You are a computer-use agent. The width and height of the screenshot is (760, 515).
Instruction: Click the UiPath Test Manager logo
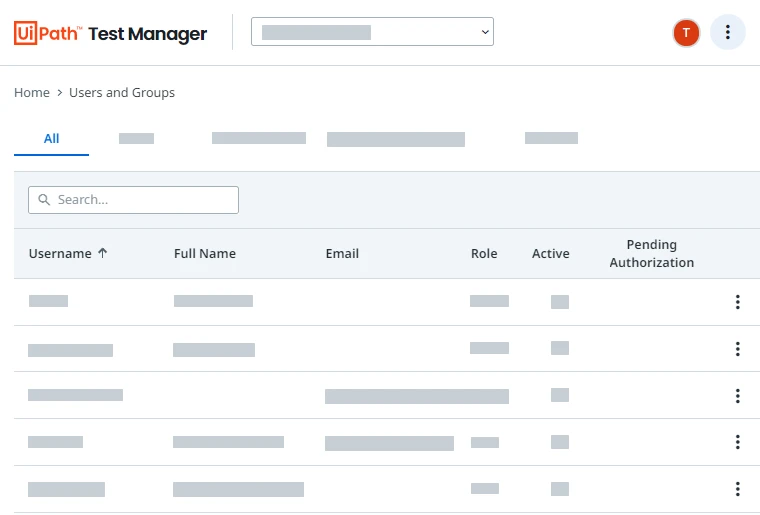[111, 33]
